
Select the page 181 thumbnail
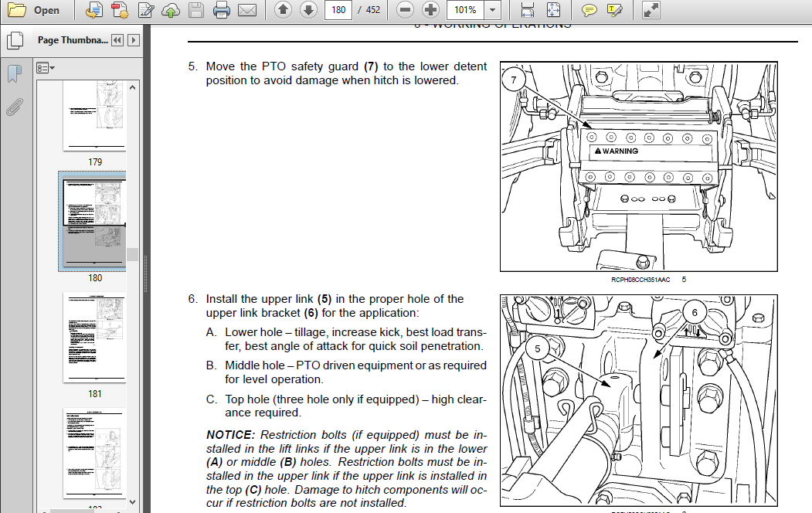click(94, 338)
